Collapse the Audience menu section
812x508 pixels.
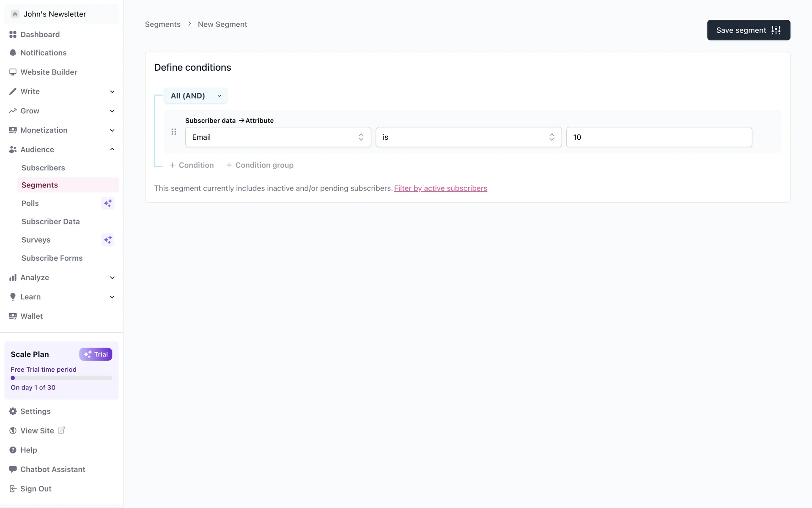tap(112, 149)
